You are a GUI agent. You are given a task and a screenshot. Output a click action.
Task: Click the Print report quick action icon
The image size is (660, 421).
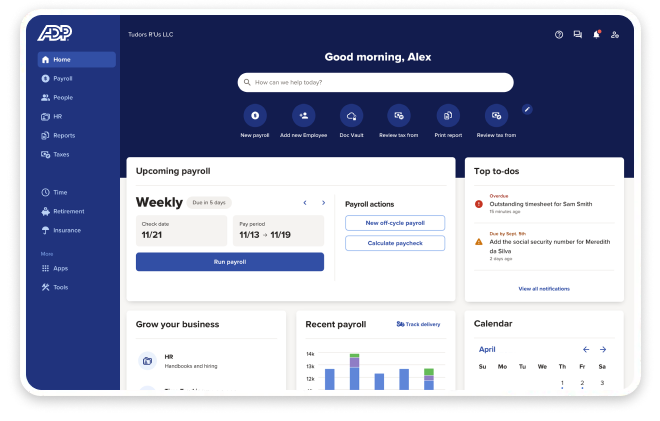[447, 115]
